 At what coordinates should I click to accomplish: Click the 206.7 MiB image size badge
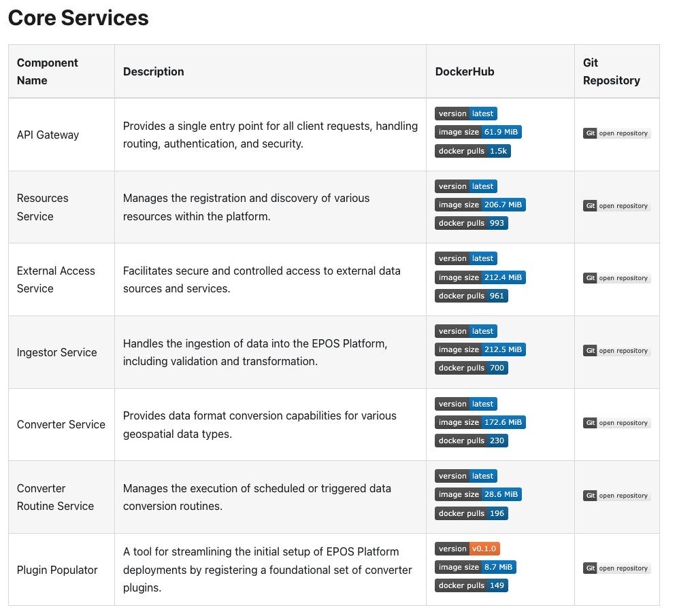pyautogui.click(x=480, y=205)
